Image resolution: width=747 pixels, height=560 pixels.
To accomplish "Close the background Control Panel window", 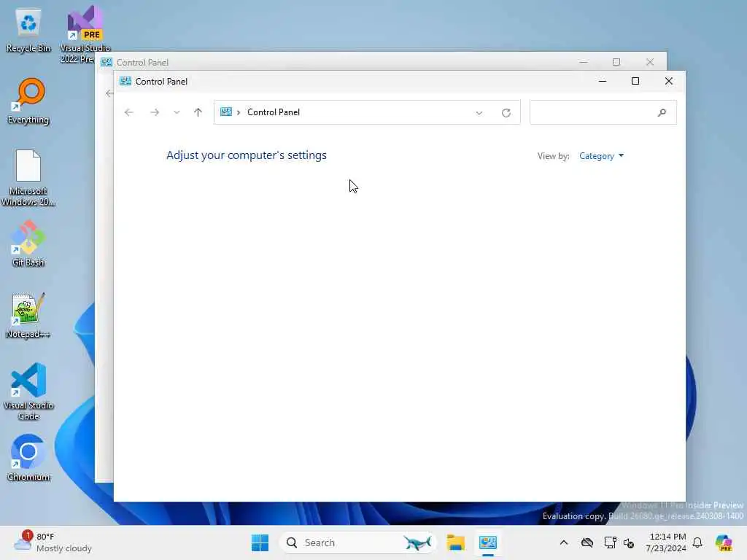I will pyautogui.click(x=650, y=62).
